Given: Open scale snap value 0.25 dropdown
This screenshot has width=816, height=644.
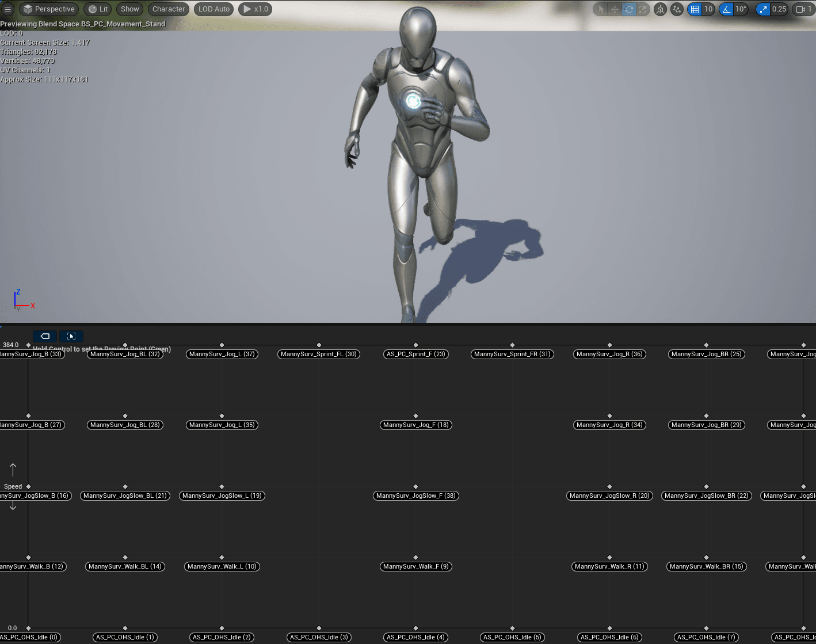Looking at the screenshot, I should pyautogui.click(x=779, y=9).
